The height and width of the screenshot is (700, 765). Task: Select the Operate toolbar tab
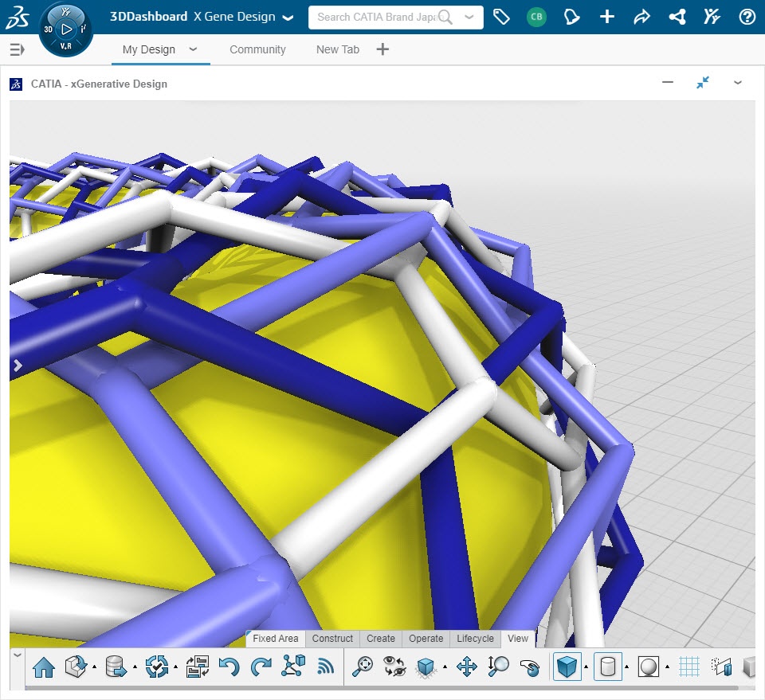pos(426,639)
